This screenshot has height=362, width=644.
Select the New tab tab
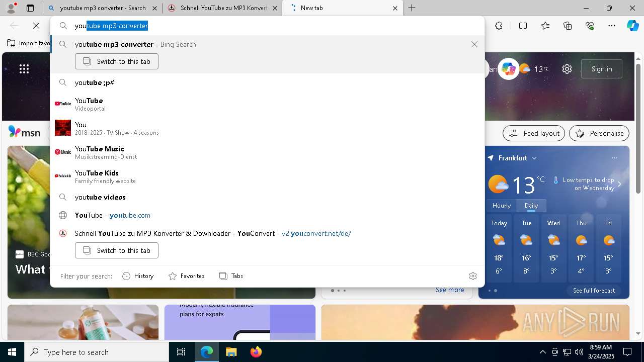pos(343,8)
